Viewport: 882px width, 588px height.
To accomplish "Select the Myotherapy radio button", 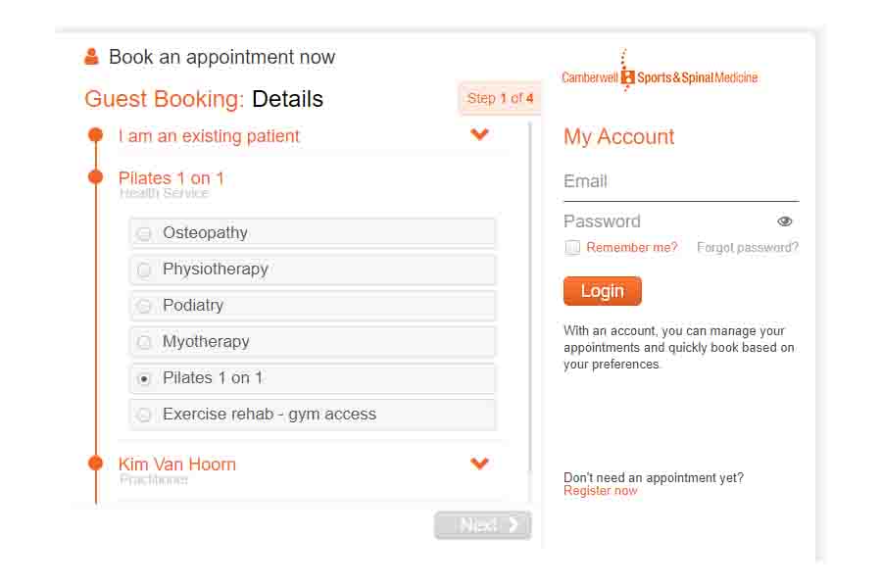I will coord(145,342).
